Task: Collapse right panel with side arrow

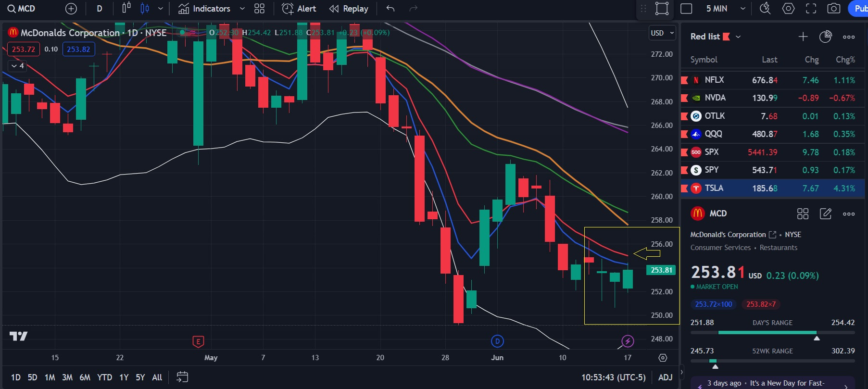Action: (681, 372)
